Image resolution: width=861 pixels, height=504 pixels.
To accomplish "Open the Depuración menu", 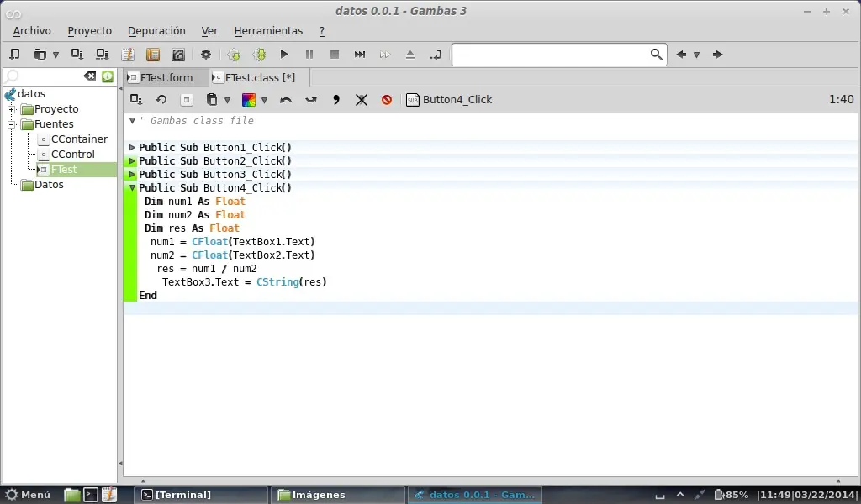I will 156,31.
